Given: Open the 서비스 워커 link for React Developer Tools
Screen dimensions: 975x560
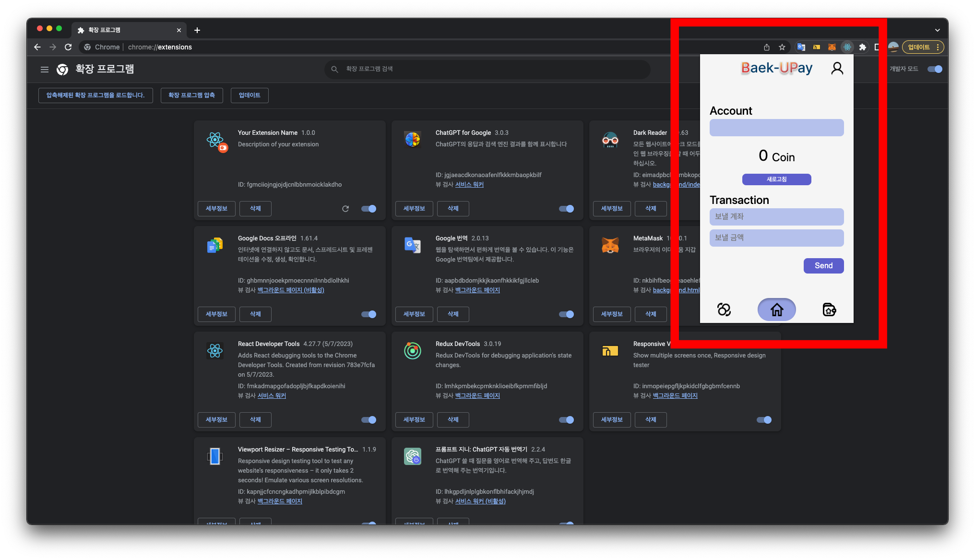Looking at the screenshot, I should [x=272, y=396].
